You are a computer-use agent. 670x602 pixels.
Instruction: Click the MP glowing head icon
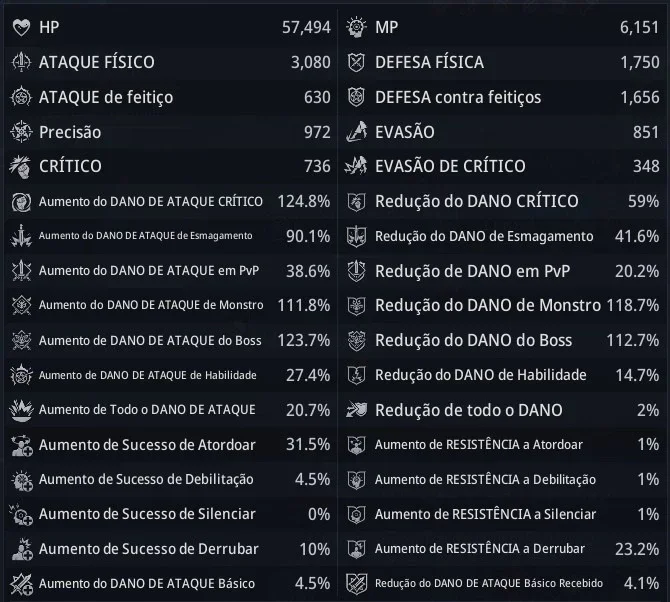coord(356,27)
